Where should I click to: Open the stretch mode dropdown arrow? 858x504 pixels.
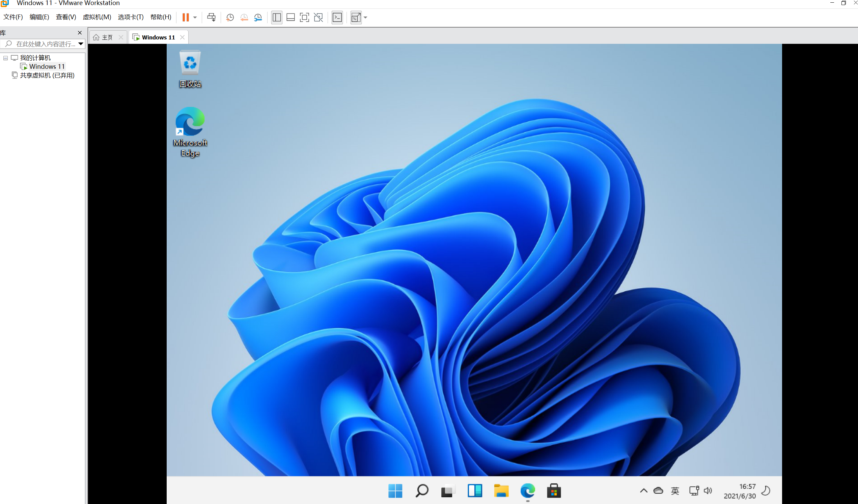pos(365,17)
